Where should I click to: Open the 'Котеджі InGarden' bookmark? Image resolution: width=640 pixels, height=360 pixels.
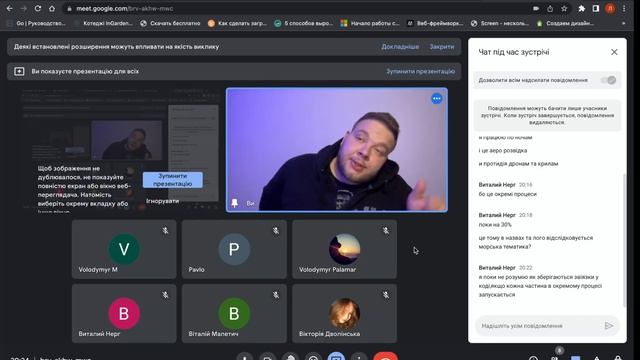pyautogui.click(x=104, y=23)
